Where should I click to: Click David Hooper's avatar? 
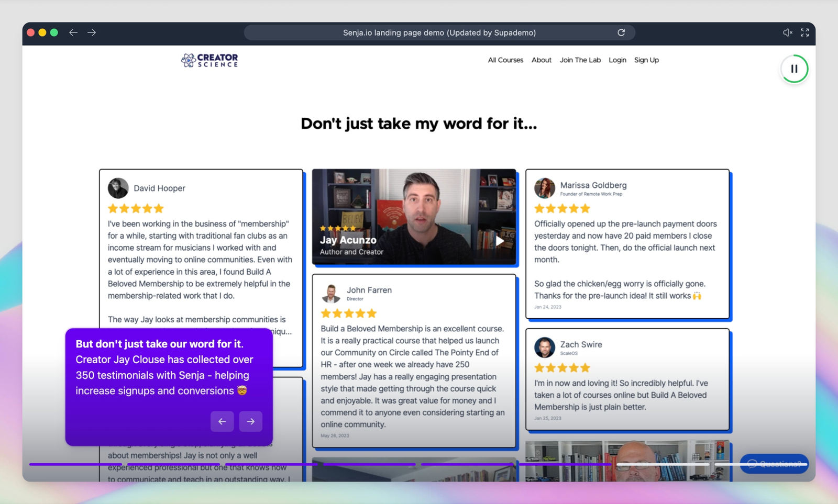[x=118, y=188]
